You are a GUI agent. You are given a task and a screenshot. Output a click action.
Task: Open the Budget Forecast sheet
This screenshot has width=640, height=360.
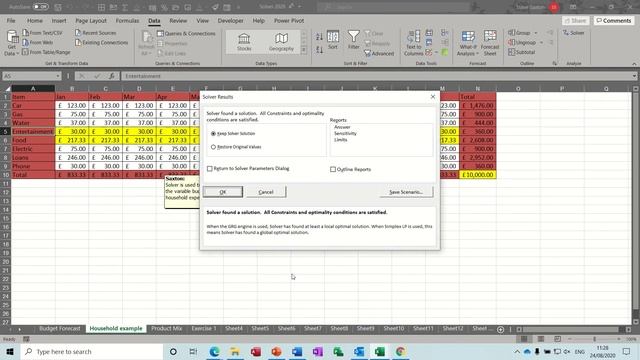(60, 329)
